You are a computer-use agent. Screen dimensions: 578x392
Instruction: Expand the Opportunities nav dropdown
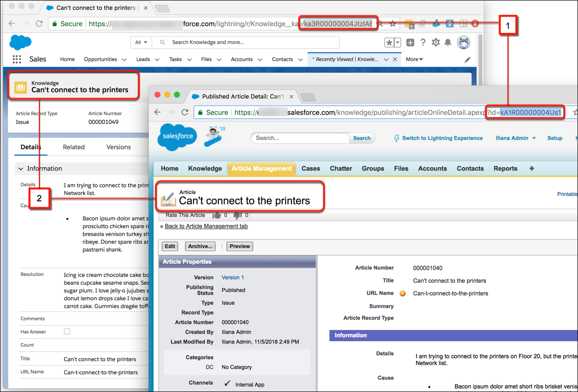[124, 59]
